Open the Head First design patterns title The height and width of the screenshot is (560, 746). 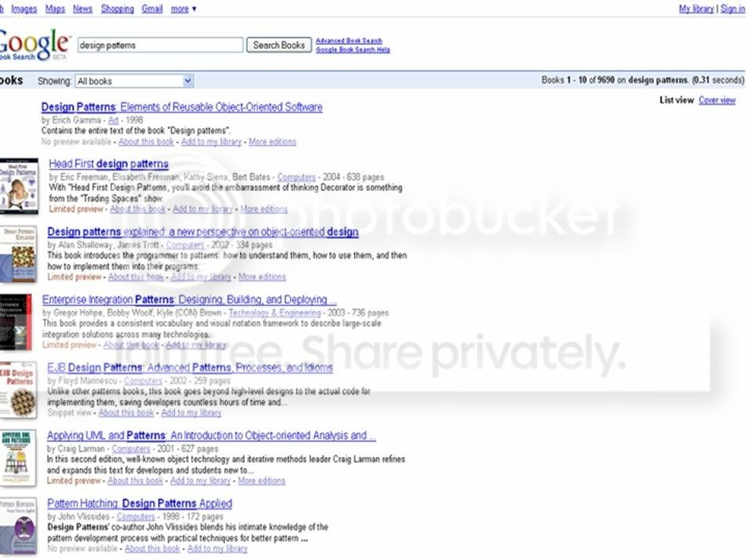(x=108, y=164)
